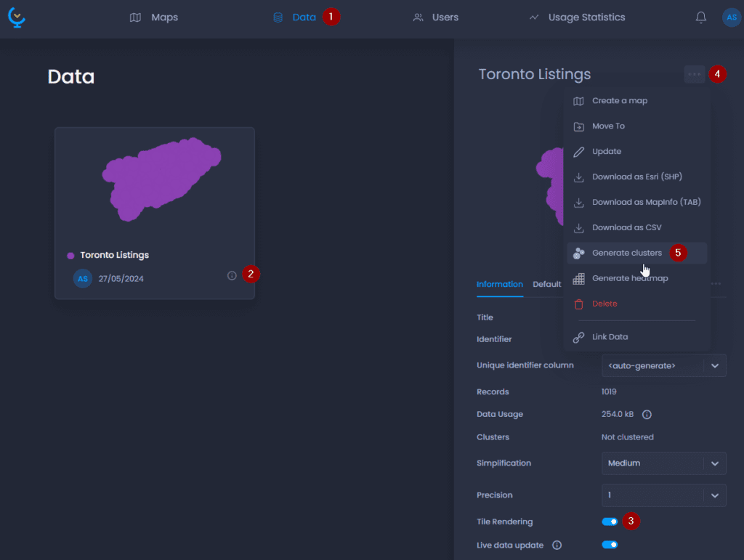Click the Move To folder icon
This screenshot has height=560, width=744.
578,126
